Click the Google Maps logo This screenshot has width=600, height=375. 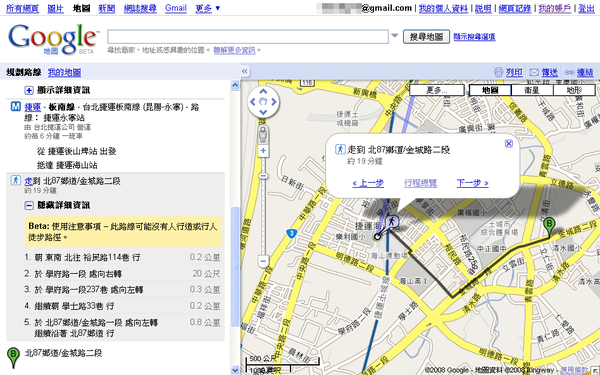point(53,39)
